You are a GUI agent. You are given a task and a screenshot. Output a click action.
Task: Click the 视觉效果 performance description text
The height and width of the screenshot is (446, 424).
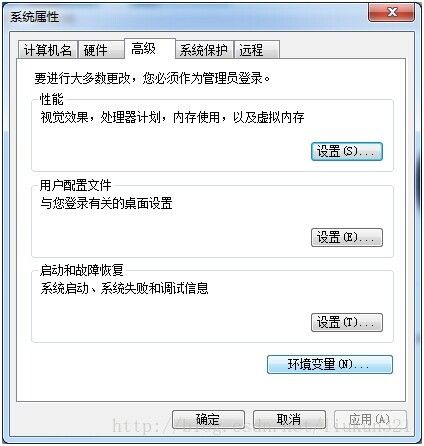pos(172,117)
